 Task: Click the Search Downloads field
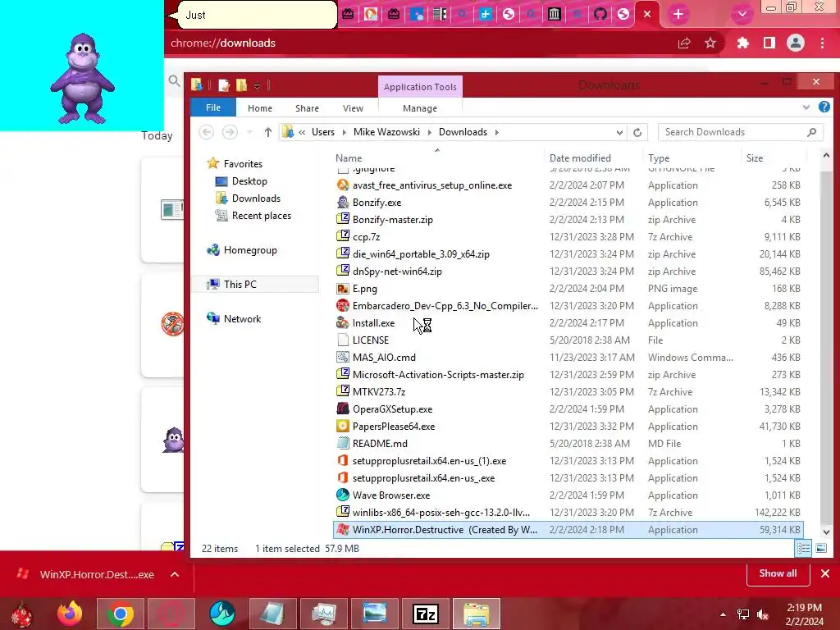pos(741,132)
